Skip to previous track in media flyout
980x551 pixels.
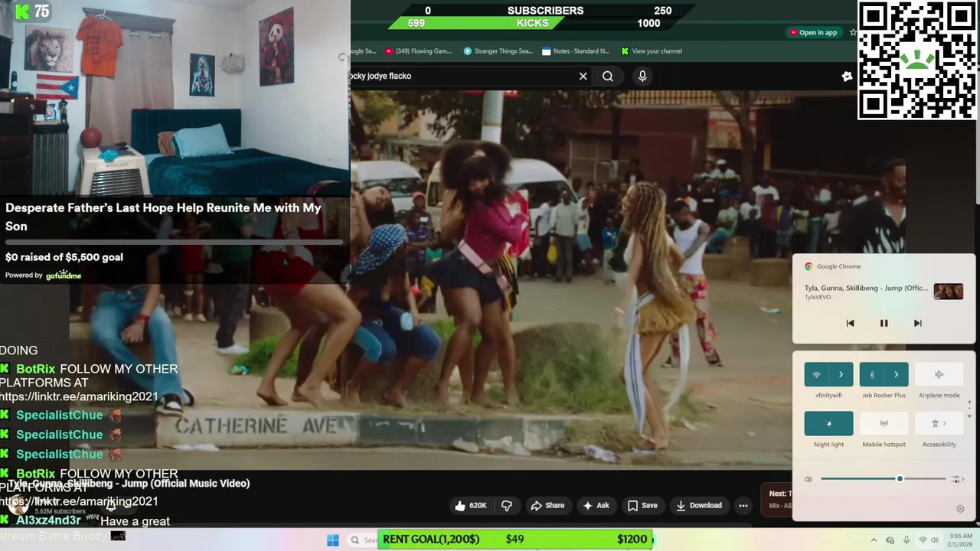tap(850, 323)
